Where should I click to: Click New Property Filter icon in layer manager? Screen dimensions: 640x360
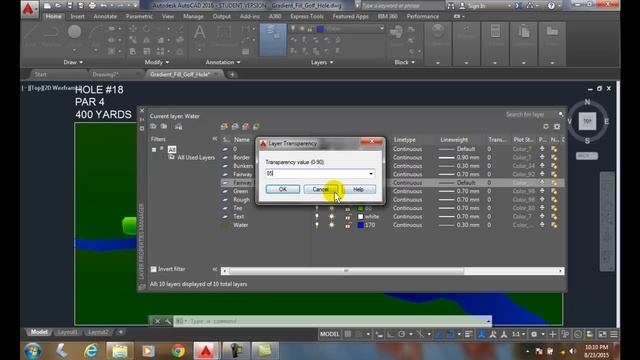point(153,127)
